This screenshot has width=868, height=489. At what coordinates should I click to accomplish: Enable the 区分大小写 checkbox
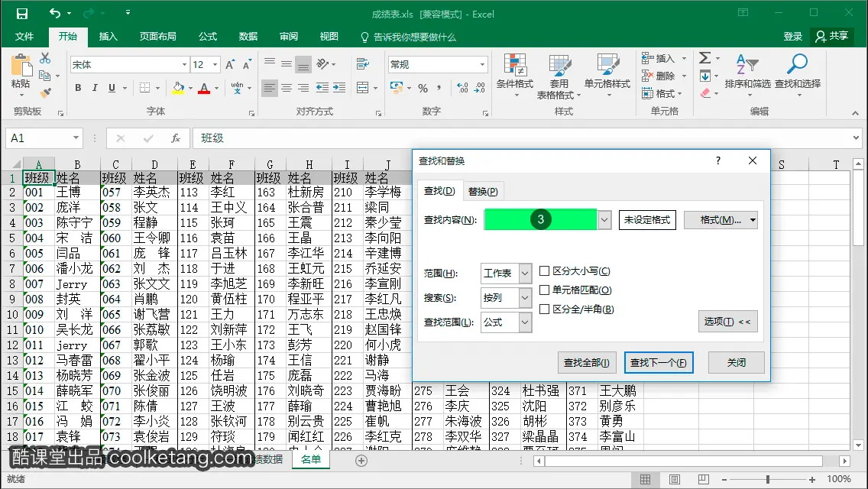tap(544, 270)
